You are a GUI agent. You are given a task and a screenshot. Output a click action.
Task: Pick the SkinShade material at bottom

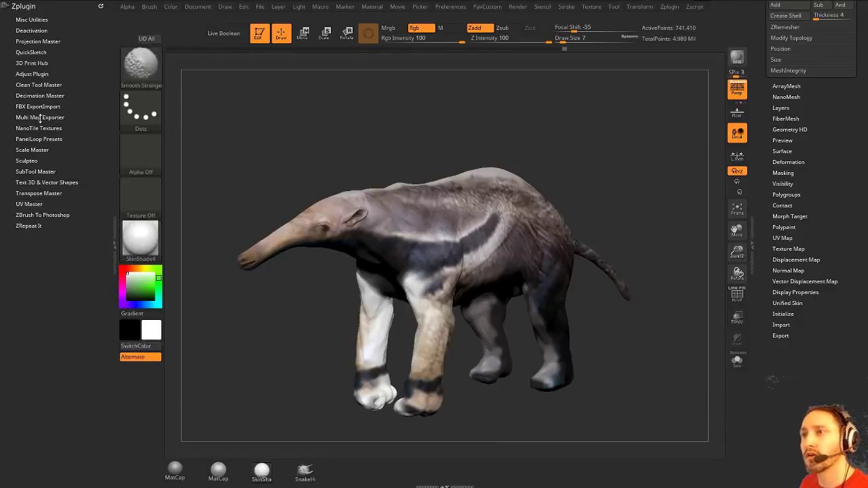262,471
